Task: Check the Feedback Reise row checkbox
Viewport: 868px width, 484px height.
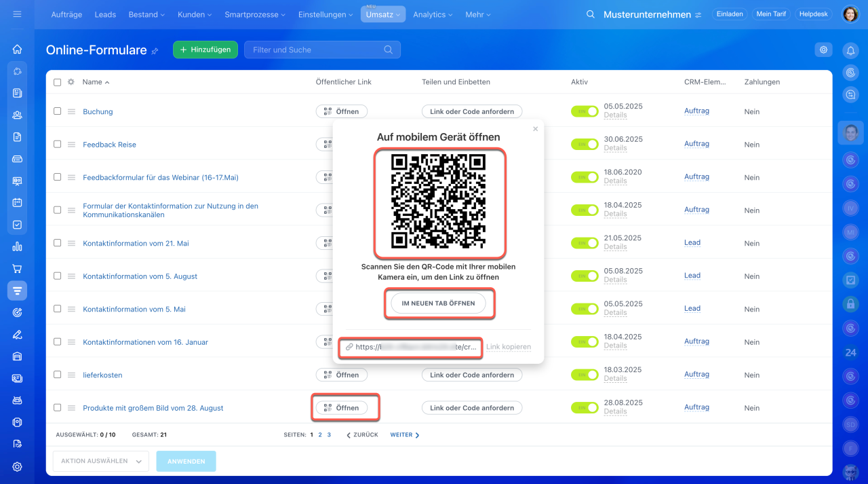Action: pos(58,144)
